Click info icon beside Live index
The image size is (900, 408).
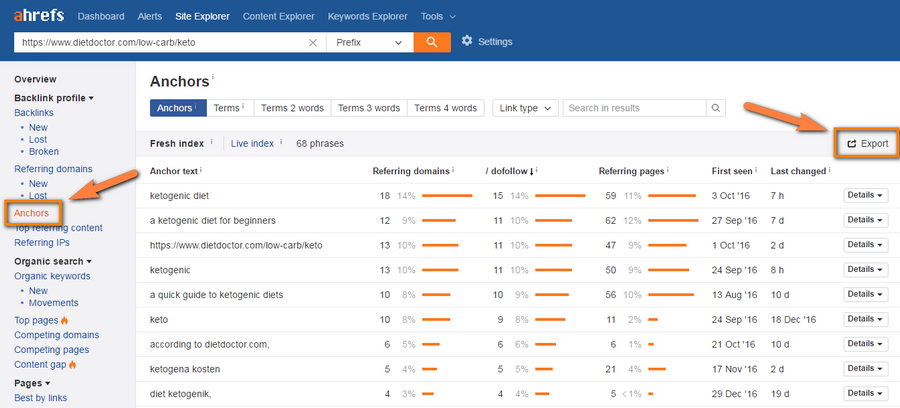[x=281, y=141]
